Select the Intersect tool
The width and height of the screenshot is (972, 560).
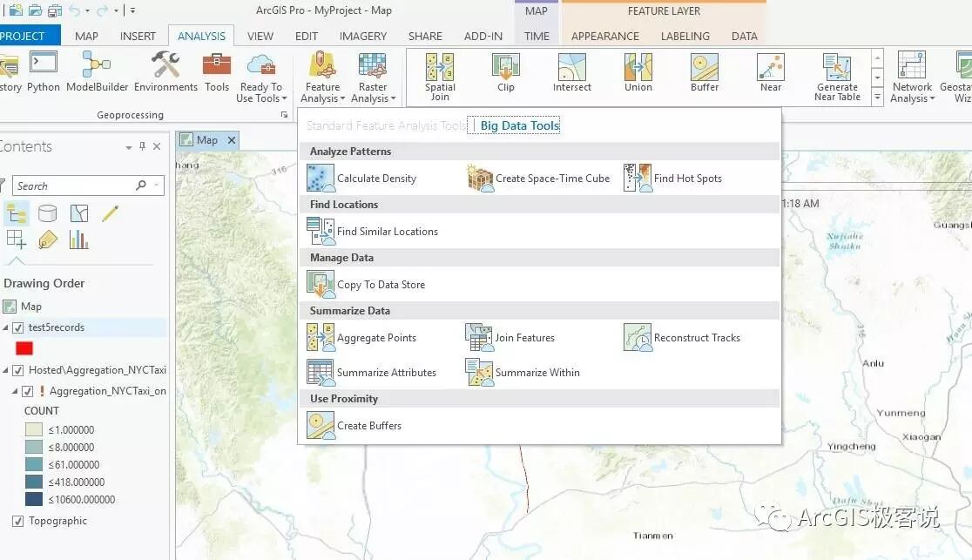[x=571, y=73]
